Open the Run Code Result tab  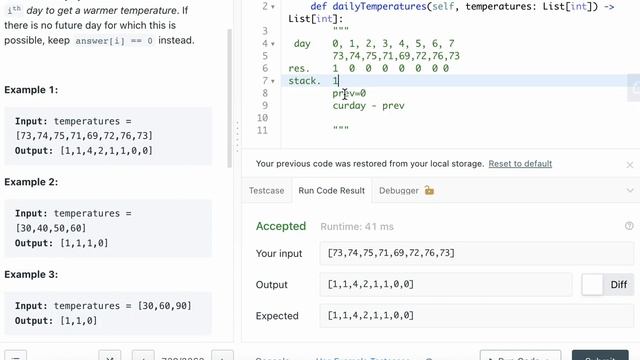(331, 191)
